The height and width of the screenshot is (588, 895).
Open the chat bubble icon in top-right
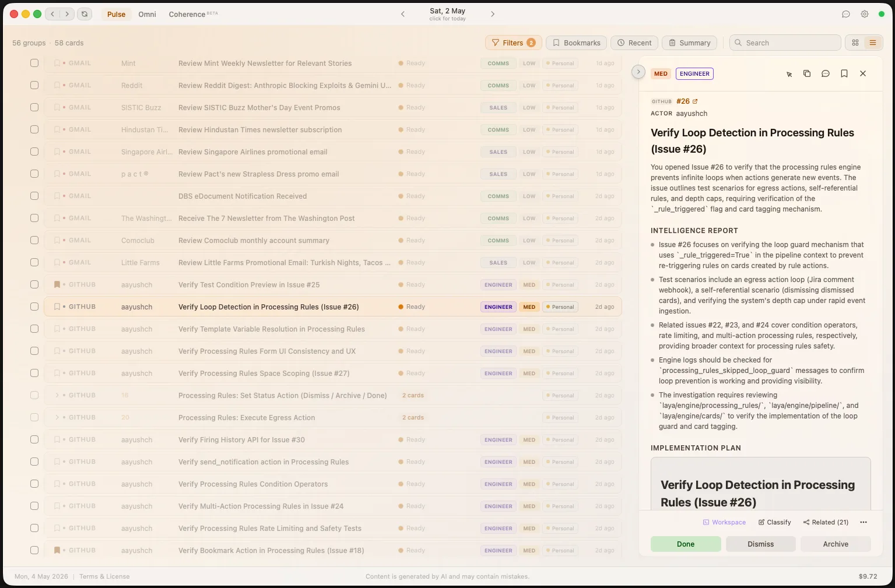click(x=846, y=14)
